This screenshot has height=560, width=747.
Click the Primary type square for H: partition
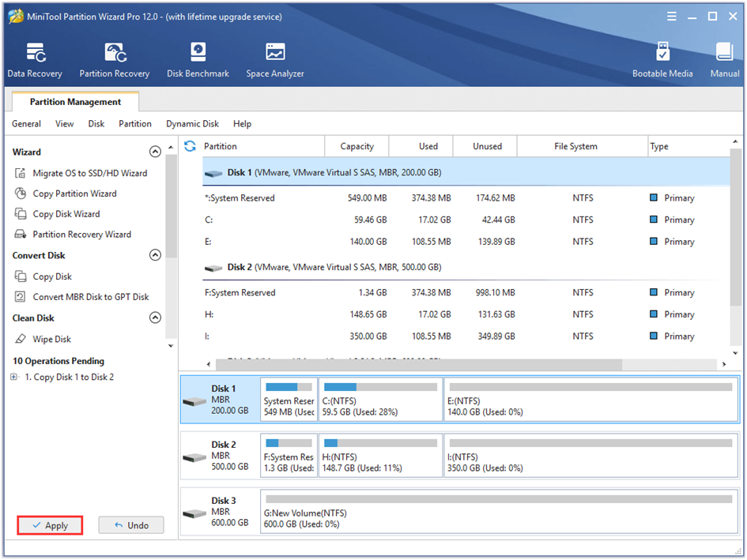pos(654,314)
